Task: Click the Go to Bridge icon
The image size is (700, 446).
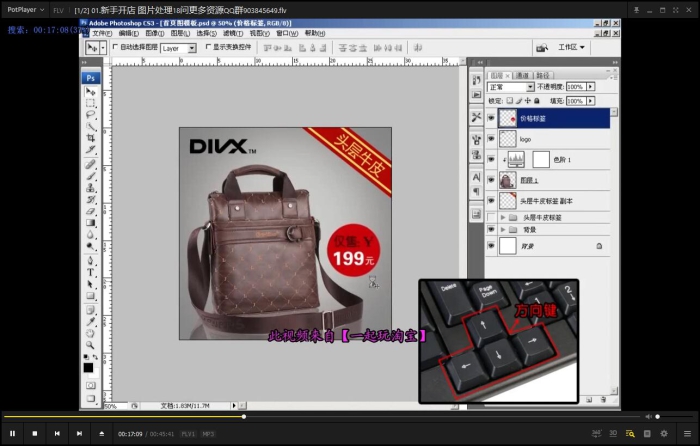Action: [x=542, y=47]
